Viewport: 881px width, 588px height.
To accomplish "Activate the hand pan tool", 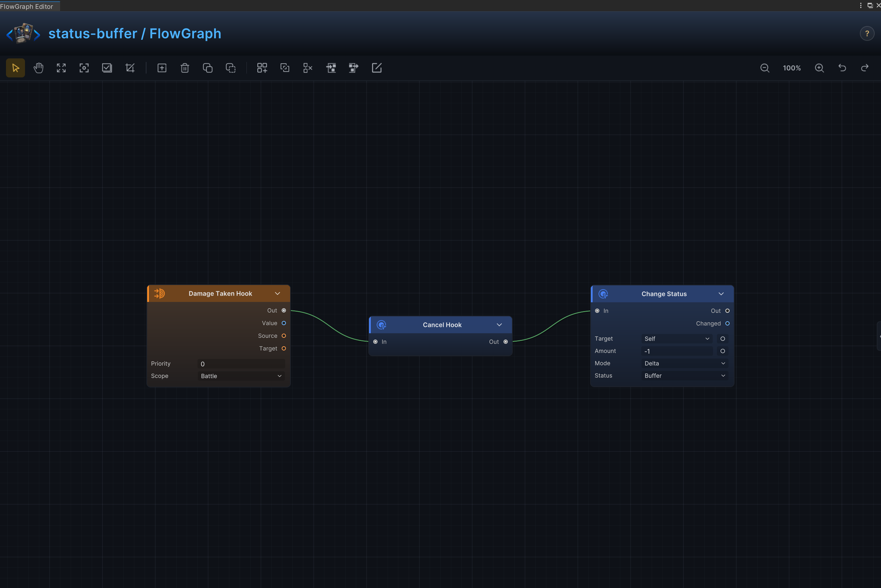I will (x=38, y=68).
